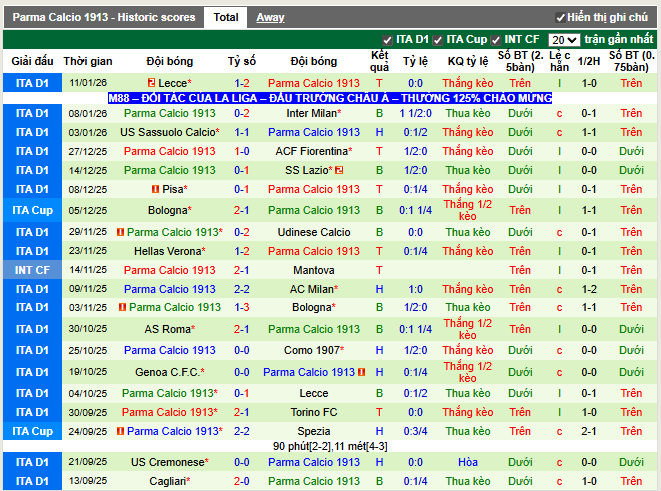
Task: Click the KQ tỷ lệ column header
Action: 468,62
